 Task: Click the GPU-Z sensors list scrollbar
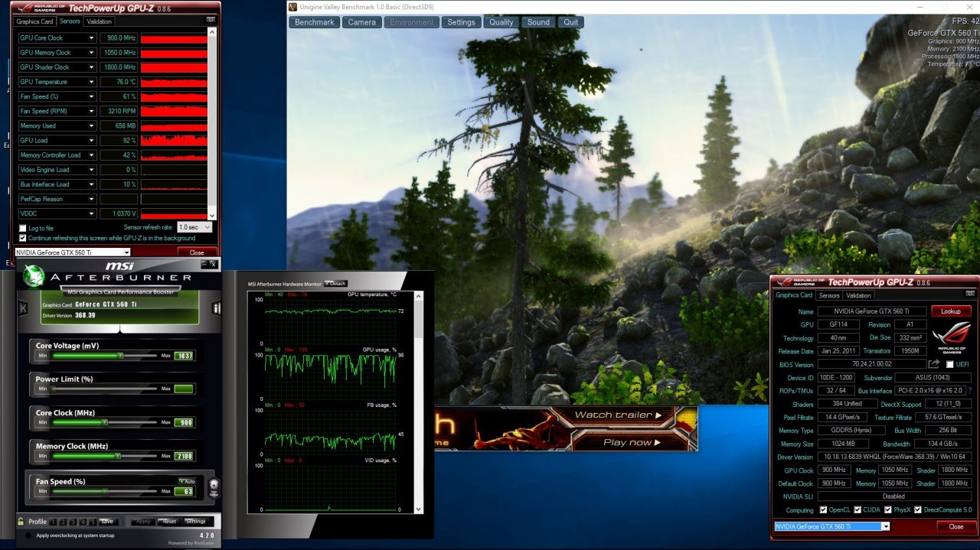(213, 125)
